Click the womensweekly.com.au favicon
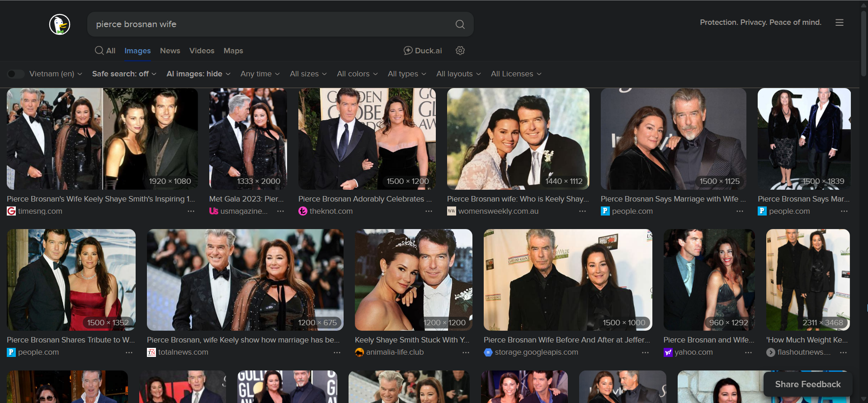Viewport: 868px width, 403px height. pos(452,211)
